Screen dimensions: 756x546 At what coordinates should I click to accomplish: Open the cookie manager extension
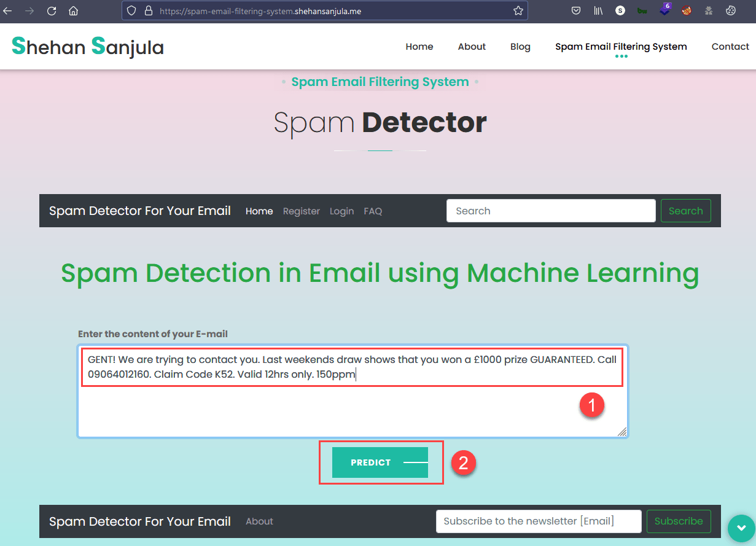(x=730, y=10)
